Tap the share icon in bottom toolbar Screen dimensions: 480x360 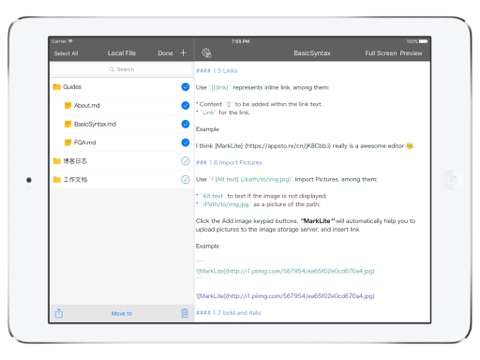point(59,313)
